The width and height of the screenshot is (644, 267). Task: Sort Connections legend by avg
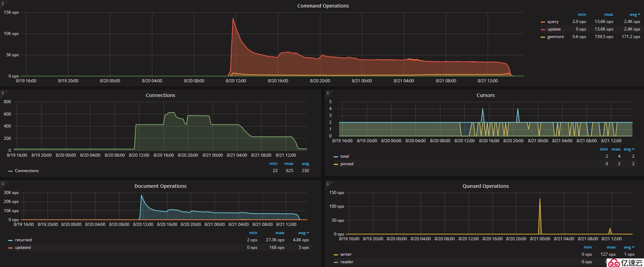(305, 163)
